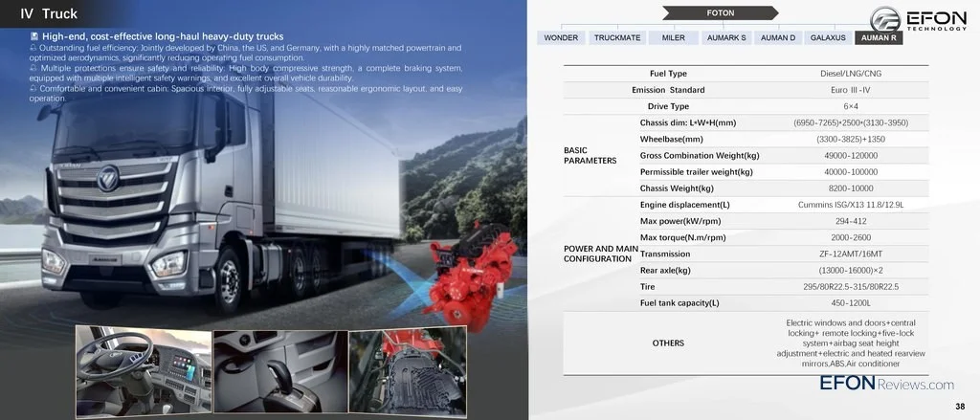Click the 'Diesel/LNG/CNG' value
980x420 pixels.
click(851, 74)
